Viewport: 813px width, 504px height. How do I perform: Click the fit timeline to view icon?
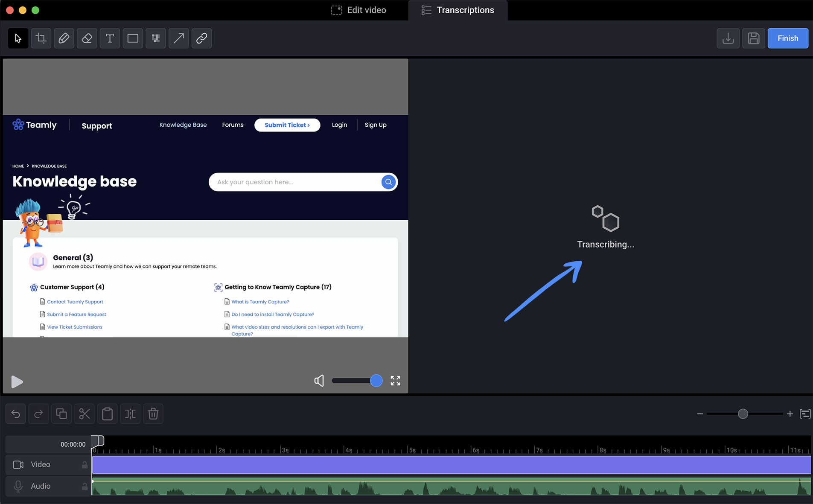[x=805, y=414]
